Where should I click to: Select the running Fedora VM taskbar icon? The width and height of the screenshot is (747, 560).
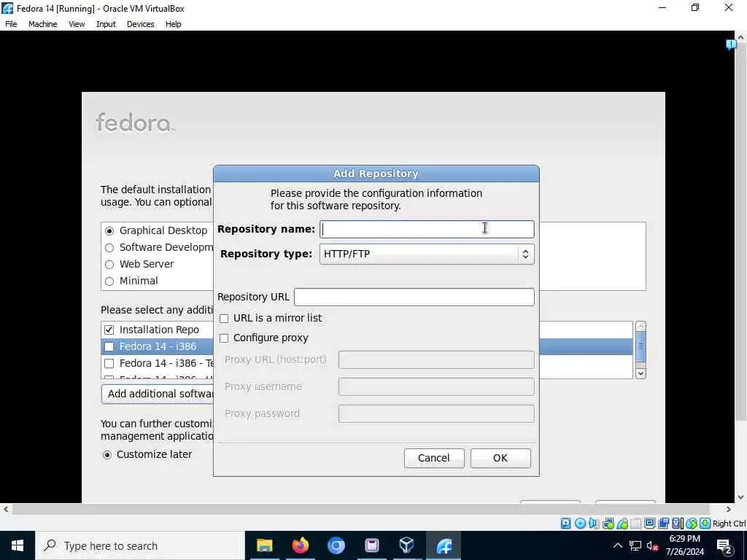(x=444, y=545)
